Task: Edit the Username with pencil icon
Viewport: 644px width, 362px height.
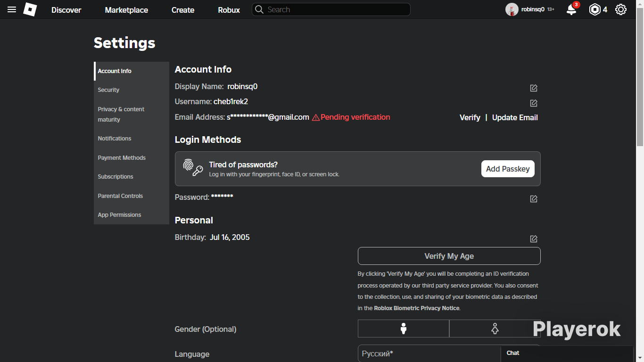Action: tap(534, 103)
